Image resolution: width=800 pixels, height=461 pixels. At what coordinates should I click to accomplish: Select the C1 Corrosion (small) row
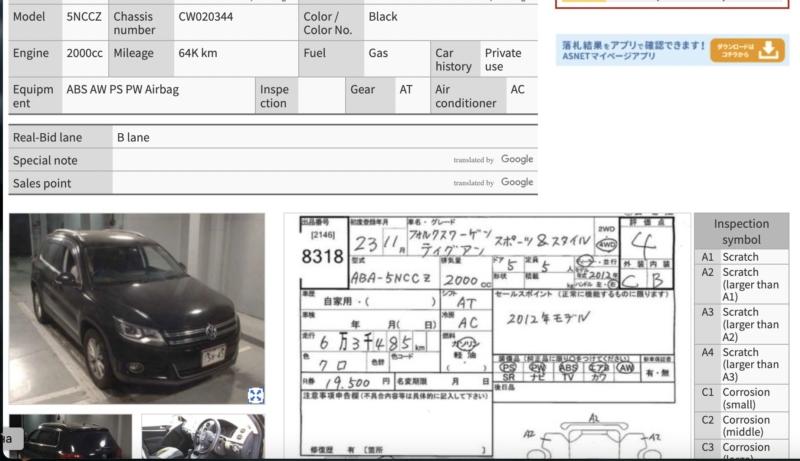(x=741, y=399)
